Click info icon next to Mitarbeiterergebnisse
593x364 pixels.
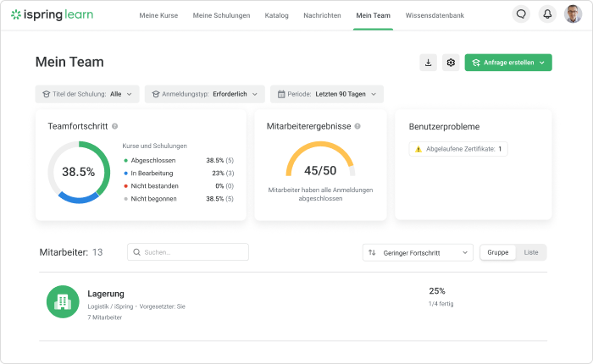(357, 126)
